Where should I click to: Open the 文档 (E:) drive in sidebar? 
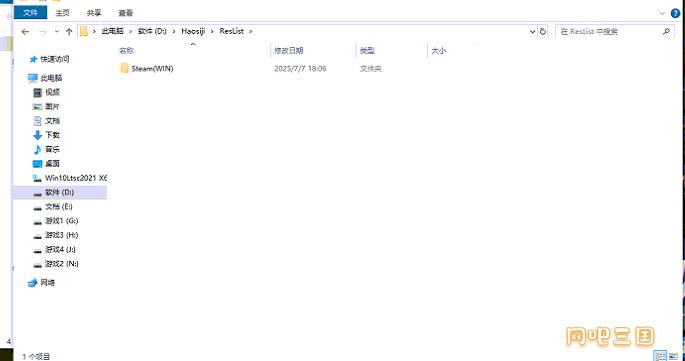point(59,207)
